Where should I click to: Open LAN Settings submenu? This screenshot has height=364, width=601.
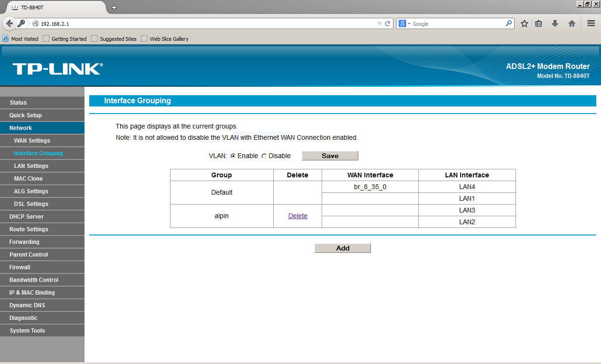click(42, 166)
